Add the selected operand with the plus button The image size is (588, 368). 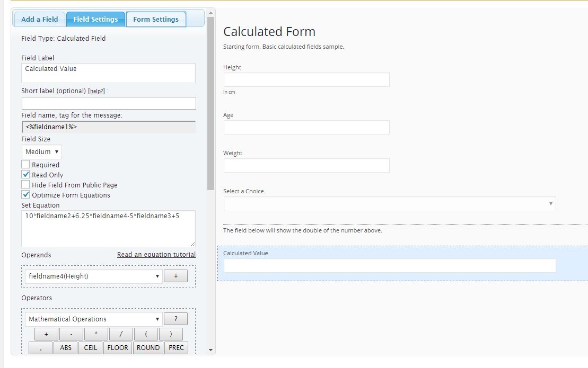175,276
